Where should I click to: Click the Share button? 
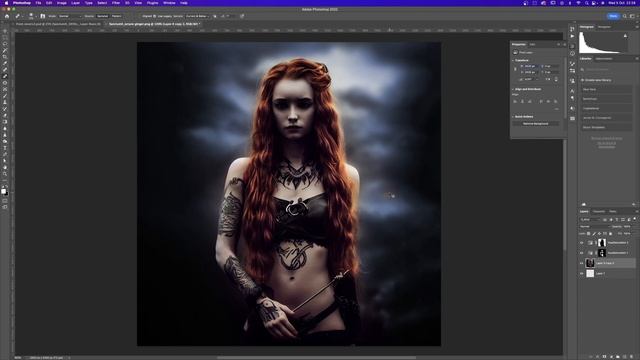click(x=613, y=16)
